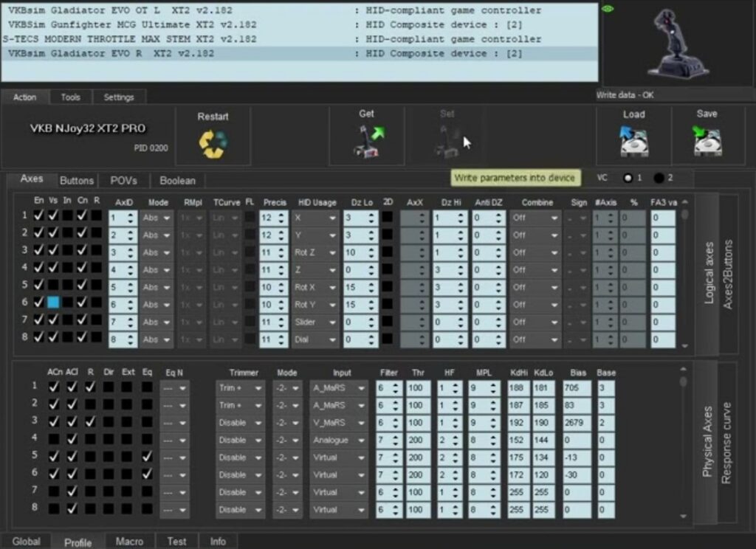Open Sign dropdown for logical axis 1
Image resolution: width=756 pixels, height=549 pixels.
click(x=577, y=218)
